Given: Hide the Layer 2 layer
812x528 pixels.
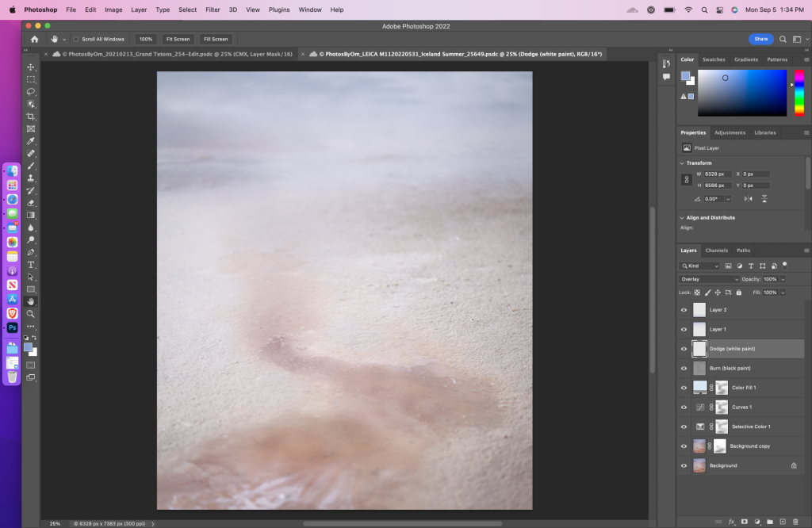Looking at the screenshot, I should click(x=684, y=310).
